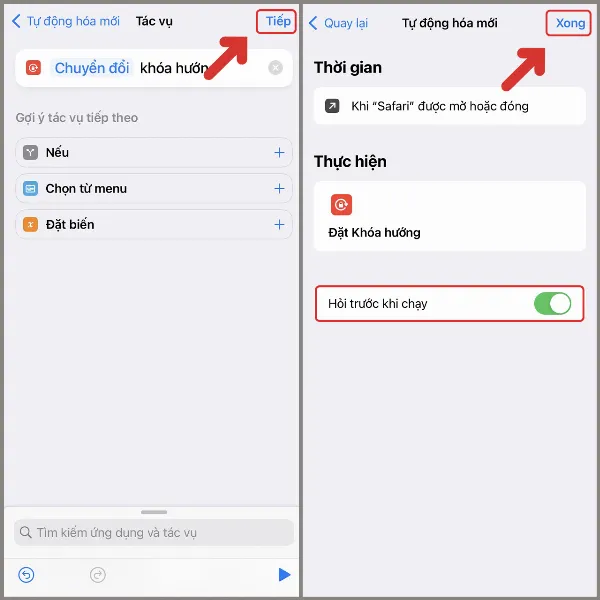Image resolution: width=600 pixels, height=600 pixels.
Task: Tap the panel drag handle above search
Action: pyautogui.click(x=154, y=512)
